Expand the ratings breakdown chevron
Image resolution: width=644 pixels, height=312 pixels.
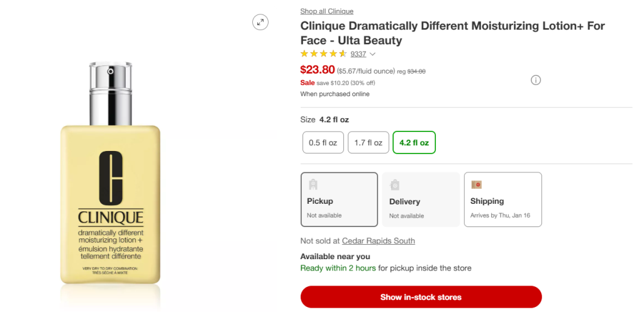click(x=372, y=54)
